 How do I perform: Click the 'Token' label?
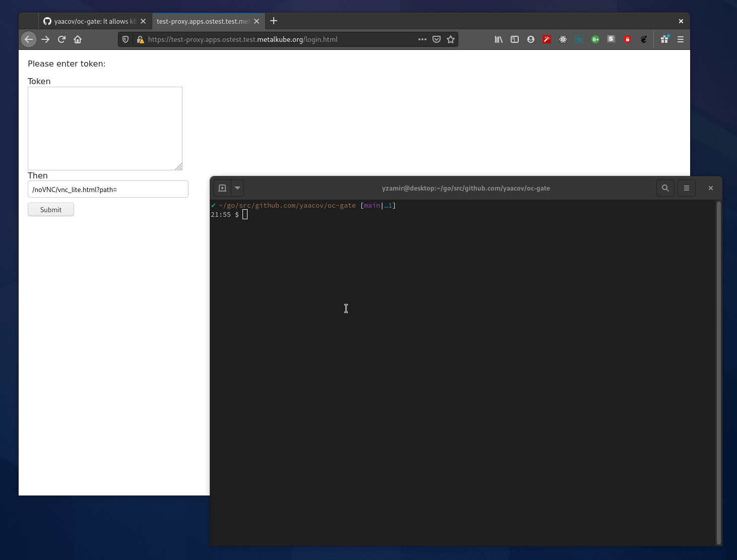[39, 81]
